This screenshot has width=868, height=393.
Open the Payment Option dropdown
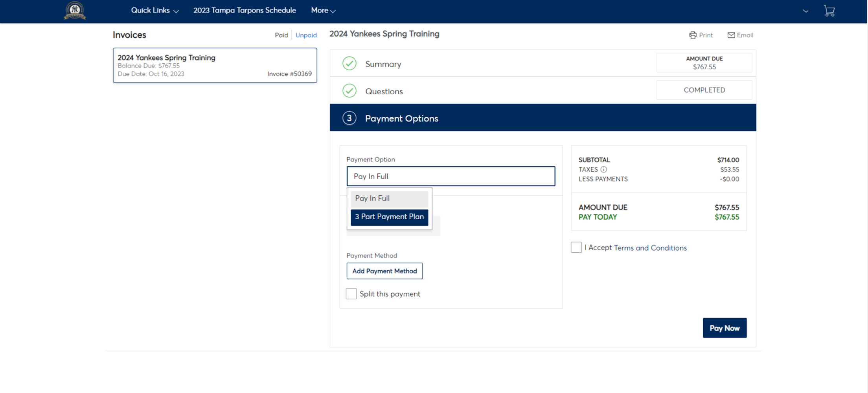click(451, 176)
